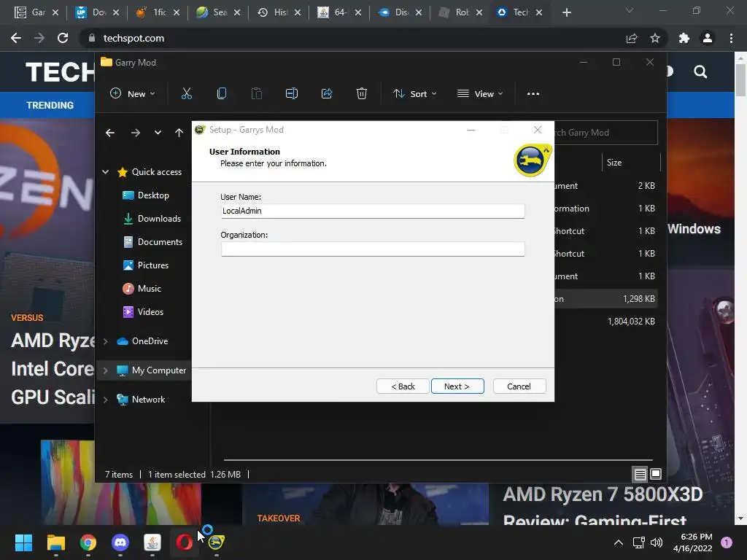Click the Copy icon in Explorer toolbar
The height and width of the screenshot is (560, 747).
click(x=222, y=94)
